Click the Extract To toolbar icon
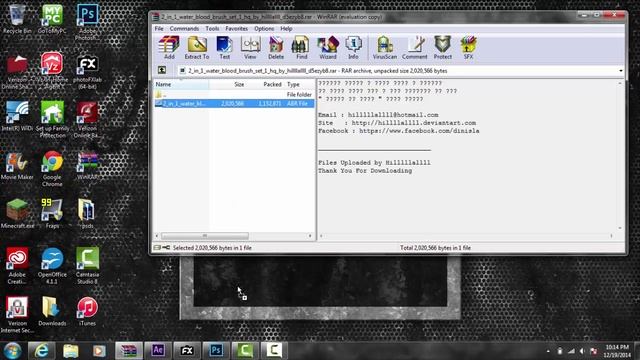Screen dimensions: 640x360 point(197,48)
